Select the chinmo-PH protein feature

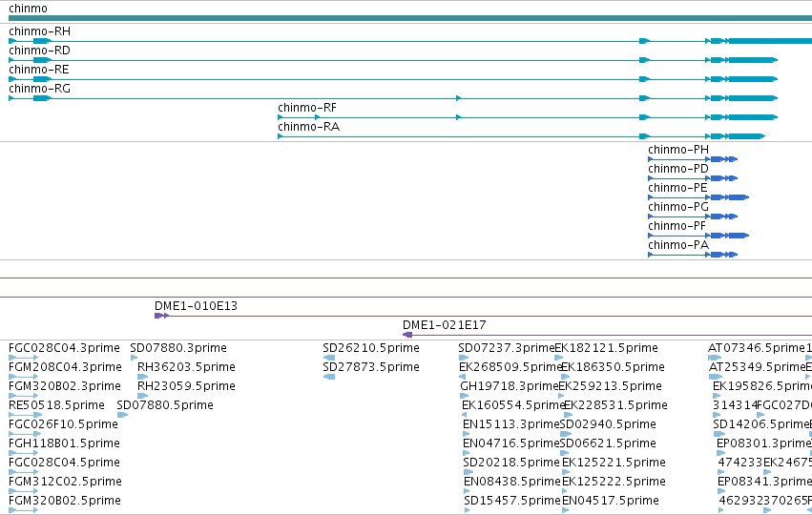(x=693, y=159)
